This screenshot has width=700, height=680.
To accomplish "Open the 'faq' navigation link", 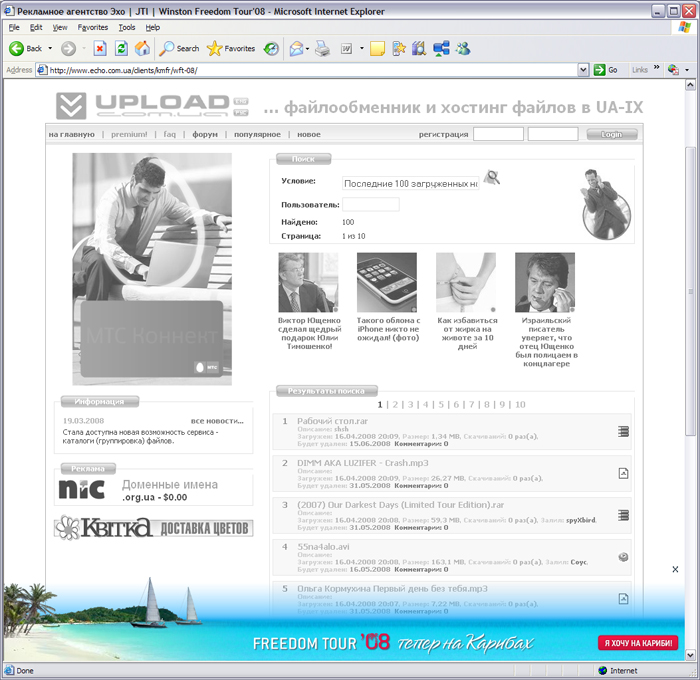I will point(170,134).
